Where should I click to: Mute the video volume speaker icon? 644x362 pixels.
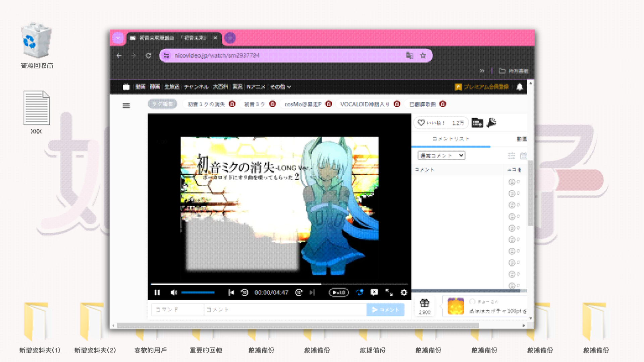coord(174,293)
